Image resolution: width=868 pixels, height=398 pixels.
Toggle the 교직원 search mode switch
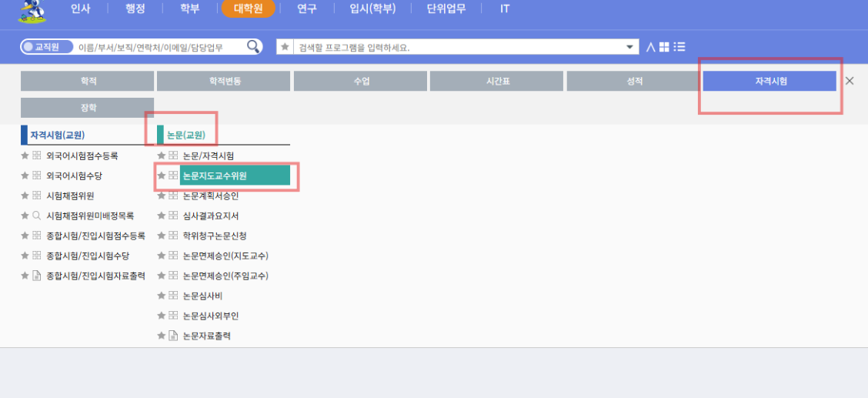coord(46,47)
